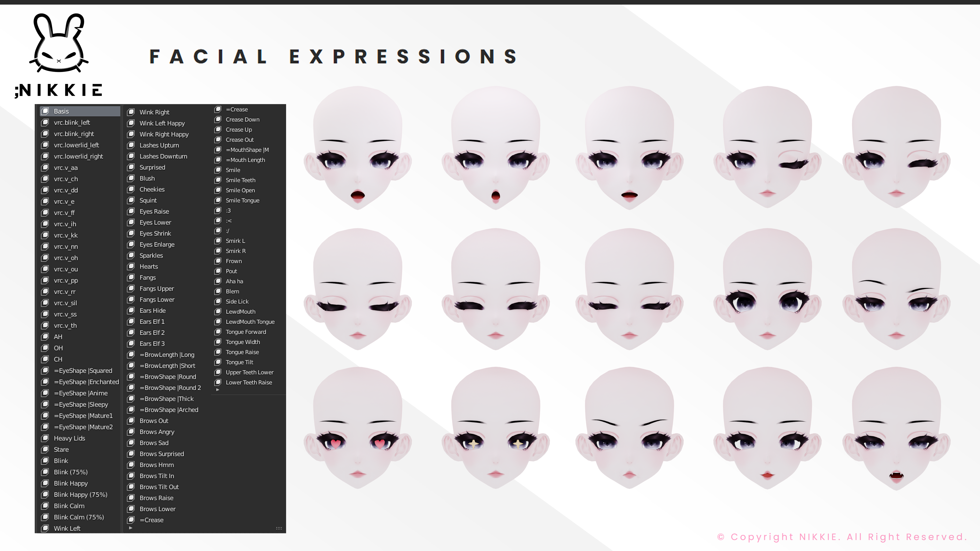
Task: Click the icon beside Smile Teeth
Action: [218, 180]
